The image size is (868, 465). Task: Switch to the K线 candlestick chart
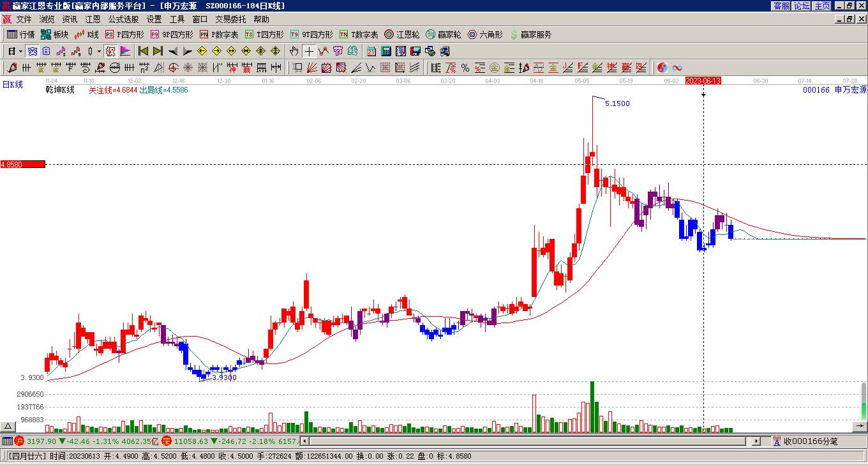(86, 34)
